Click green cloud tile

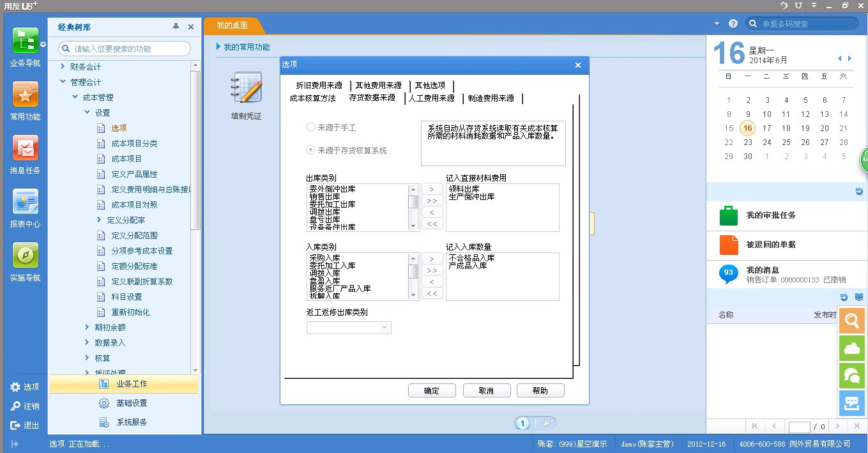pyautogui.click(x=852, y=348)
